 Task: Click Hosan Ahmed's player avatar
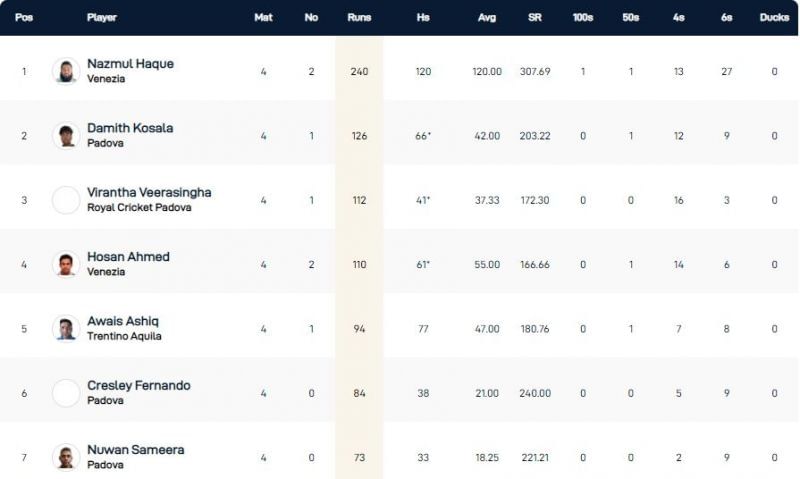click(x=66, y=264)
